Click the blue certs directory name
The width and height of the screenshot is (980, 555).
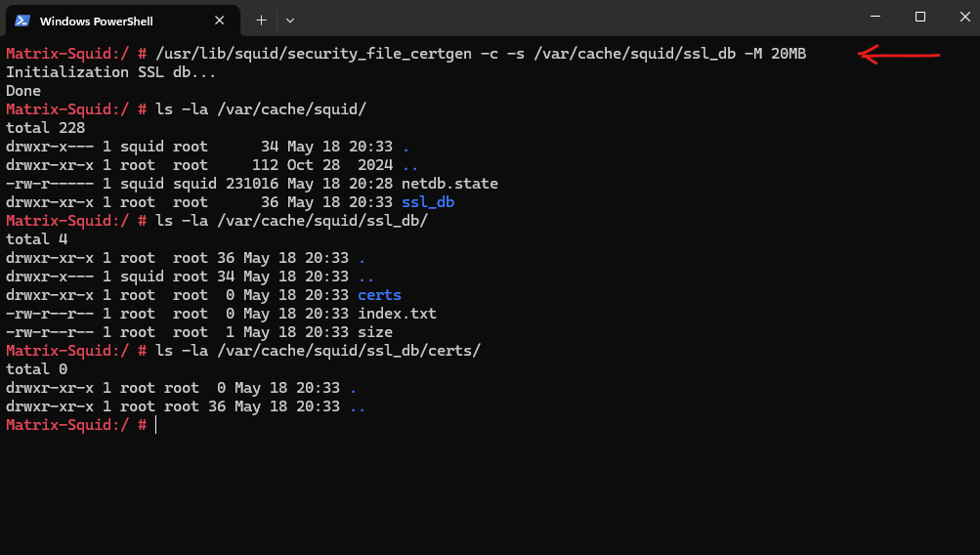point(379,294)
